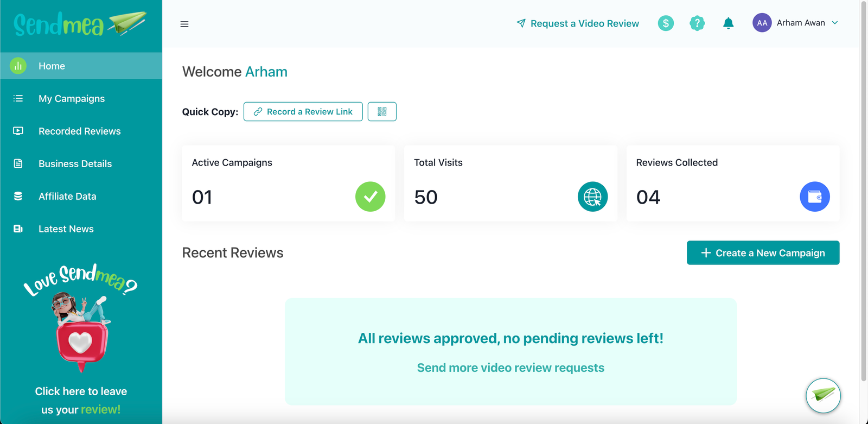The width and height of the screenshot is (868, 424).
Task: Click the globe Total Visits icon
Action: pyautogui.click(x=592, y=197)
